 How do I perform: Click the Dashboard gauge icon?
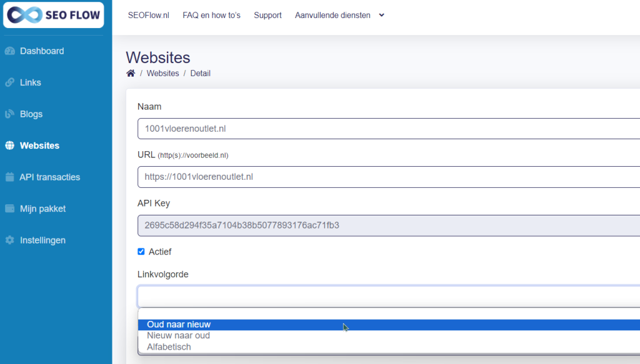coord(10,51)
